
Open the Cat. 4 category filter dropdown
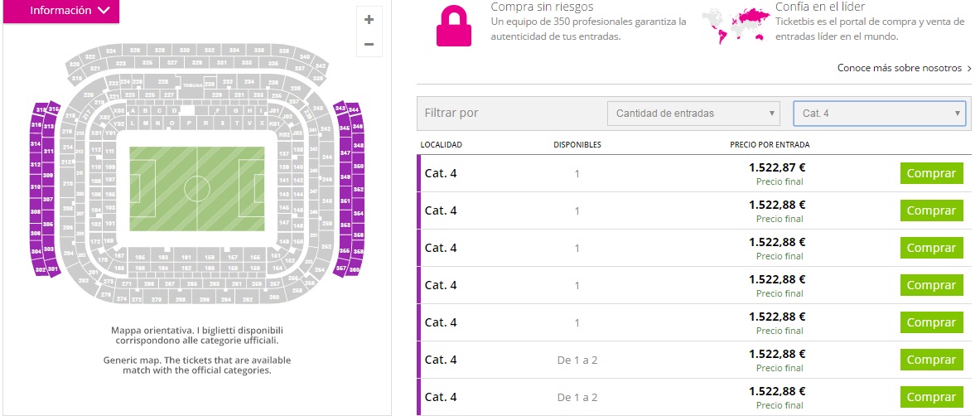coord(879,113)
